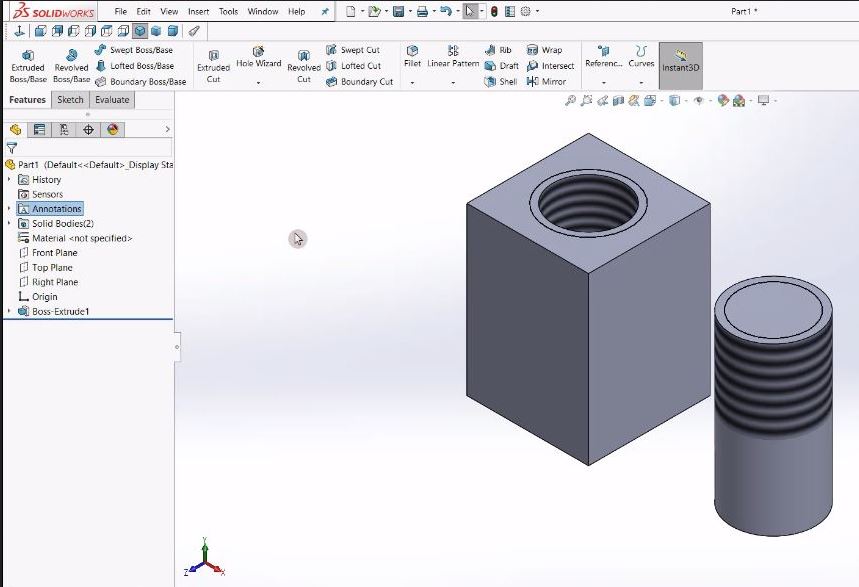Switch to the Sketch tab
The image size is (859, 587).
point(70,100)
